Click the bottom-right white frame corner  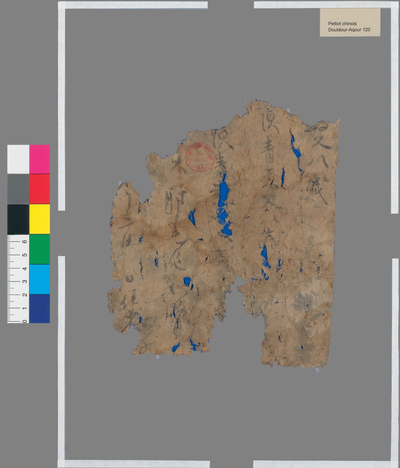[x=395, y=464]
